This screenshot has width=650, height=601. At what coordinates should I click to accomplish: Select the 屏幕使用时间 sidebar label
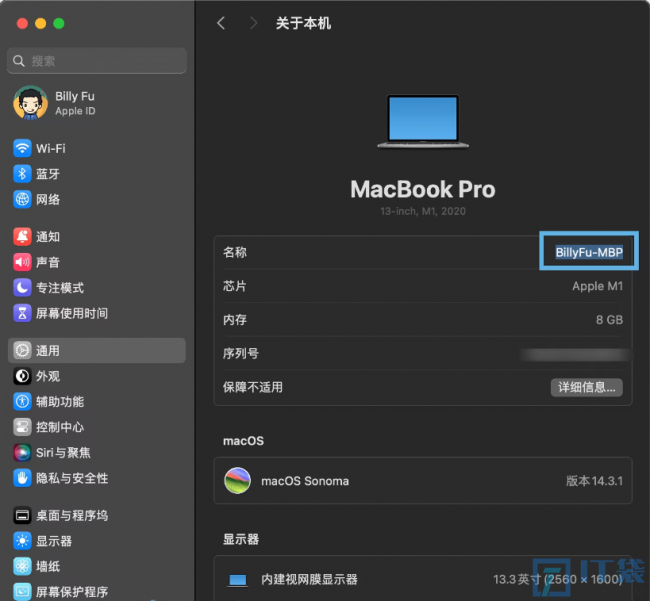(x=72, y=313)
